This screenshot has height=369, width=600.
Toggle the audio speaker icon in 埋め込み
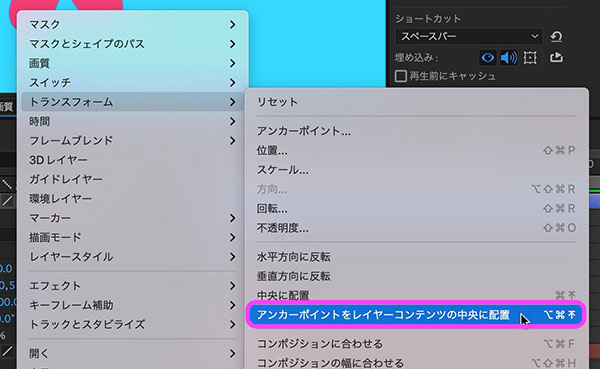click(x=509, y=58)
